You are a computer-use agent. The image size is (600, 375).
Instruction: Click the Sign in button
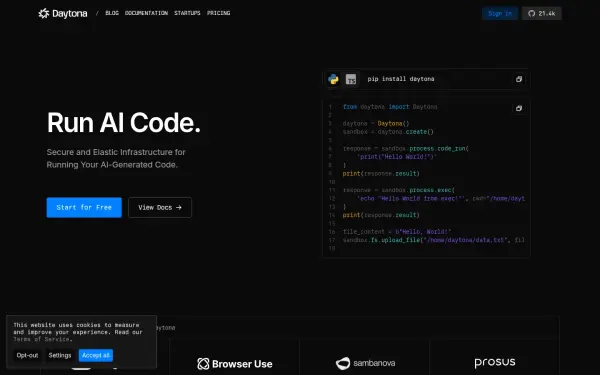point(500,13)
